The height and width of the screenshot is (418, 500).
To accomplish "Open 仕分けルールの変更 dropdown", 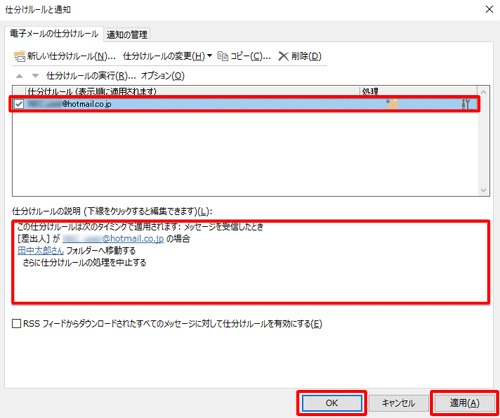I will pyautogui.click(x=167, y=56).
